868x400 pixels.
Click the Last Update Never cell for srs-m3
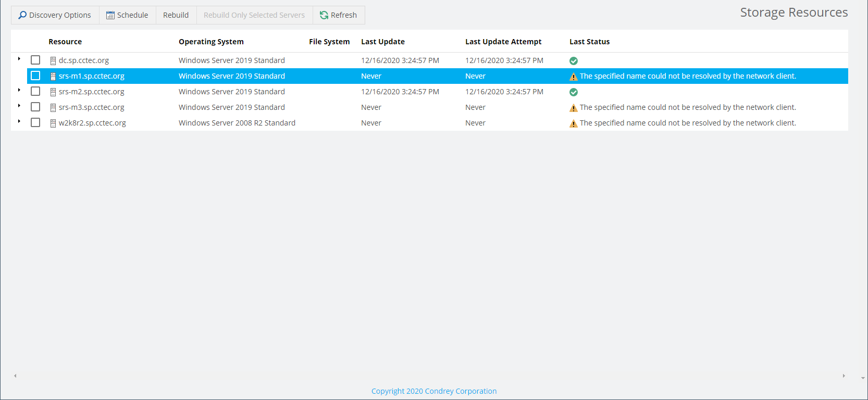point(371,107)
